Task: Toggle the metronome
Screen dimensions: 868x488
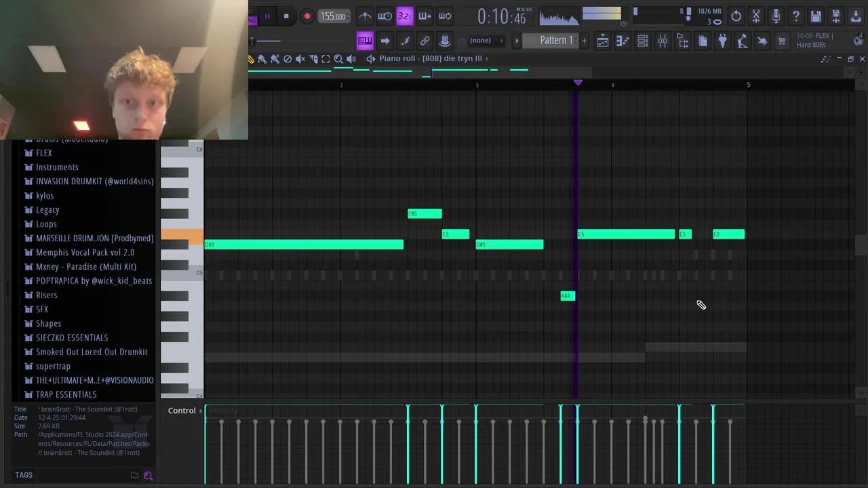Action: (x=365, y=16)
